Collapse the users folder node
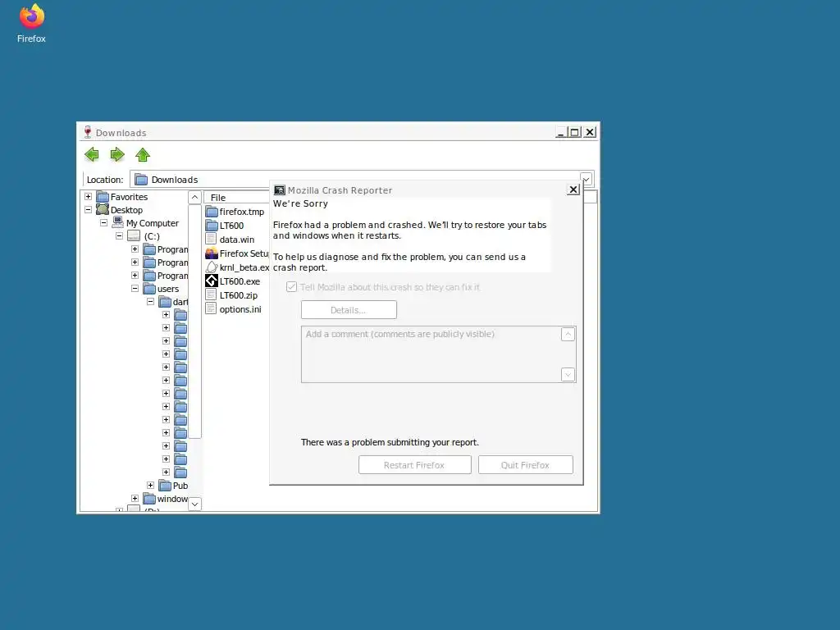The image size is (840, 630). coord(135,289)
